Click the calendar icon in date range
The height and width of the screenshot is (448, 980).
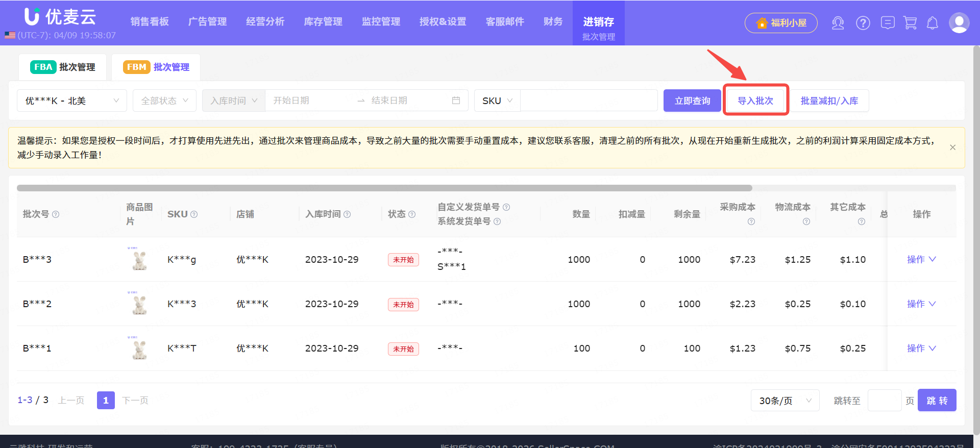(x=456, y=101)
